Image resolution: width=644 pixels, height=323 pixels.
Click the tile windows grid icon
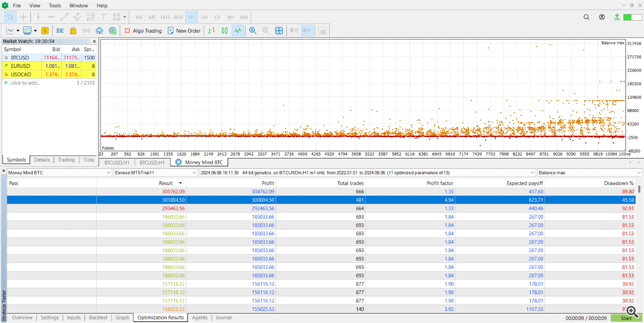[x=279, y=30]
